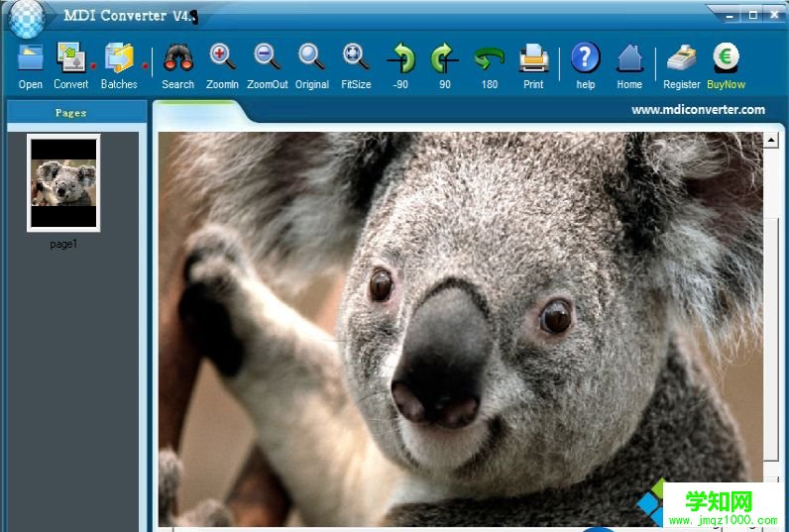Open a file with the Open icon

[30, 58]
